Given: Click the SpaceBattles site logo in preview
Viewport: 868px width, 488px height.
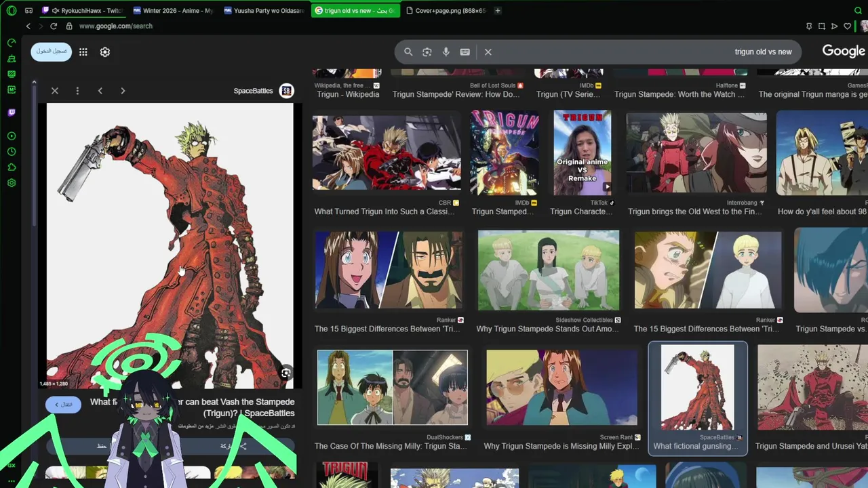Looking at the screenshot, I should [x=286, y=91].
